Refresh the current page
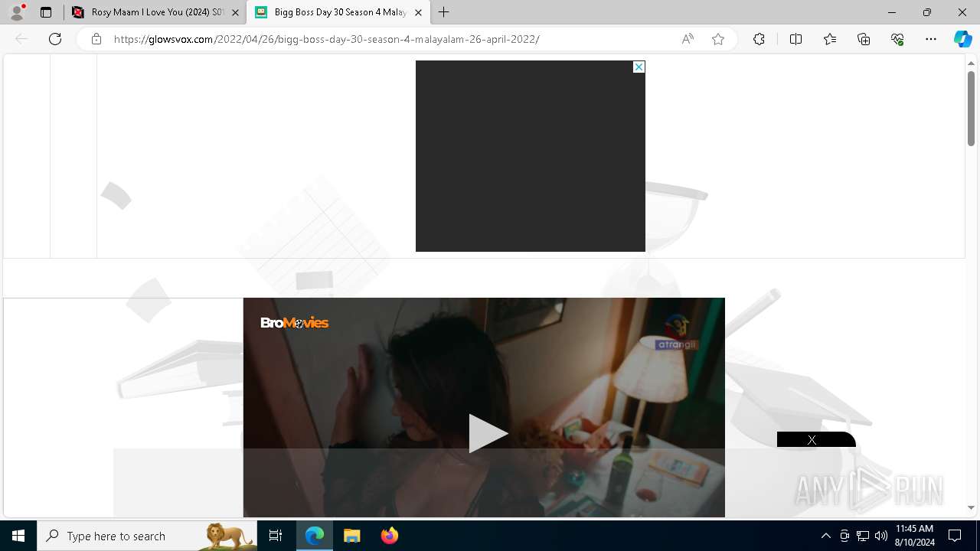The height and width of the screenshot is (551, 980). (x=55, y=39)
